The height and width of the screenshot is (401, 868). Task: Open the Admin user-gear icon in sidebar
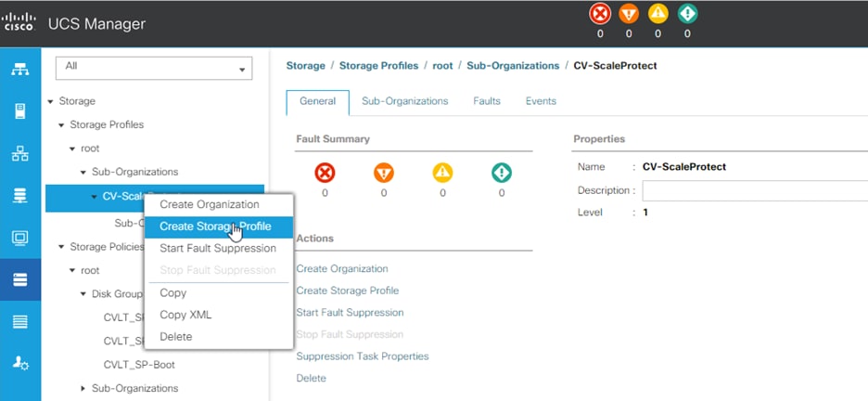coord(19,364)
